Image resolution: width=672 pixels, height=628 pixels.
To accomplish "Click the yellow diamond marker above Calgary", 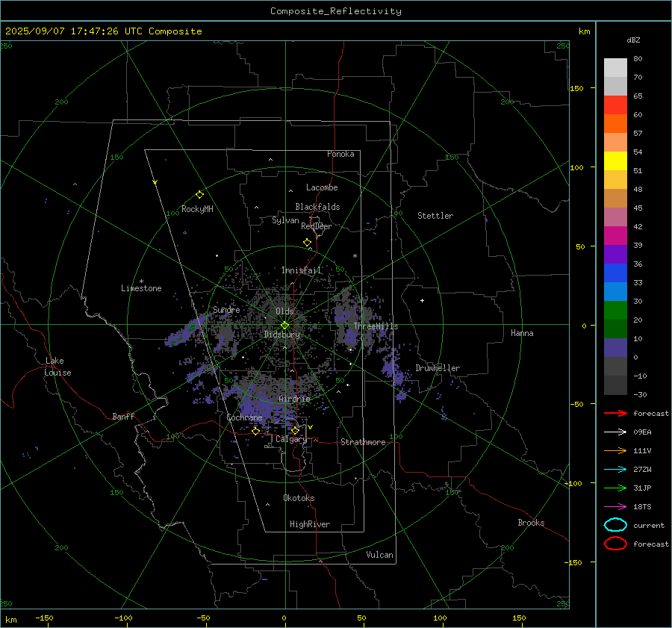I will [295, 430].
